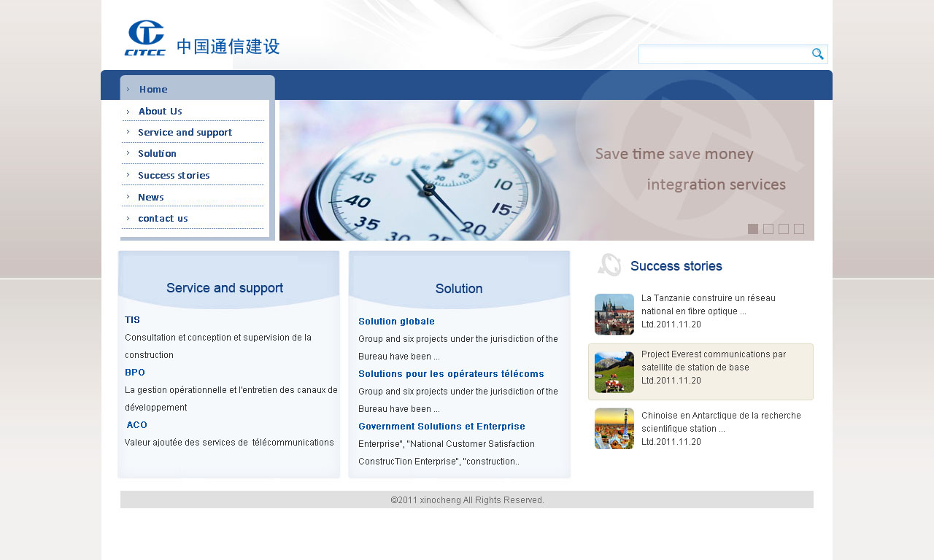Click the Consultation et conception description text
The image size is (934, 560).
[x=218, y=346]
